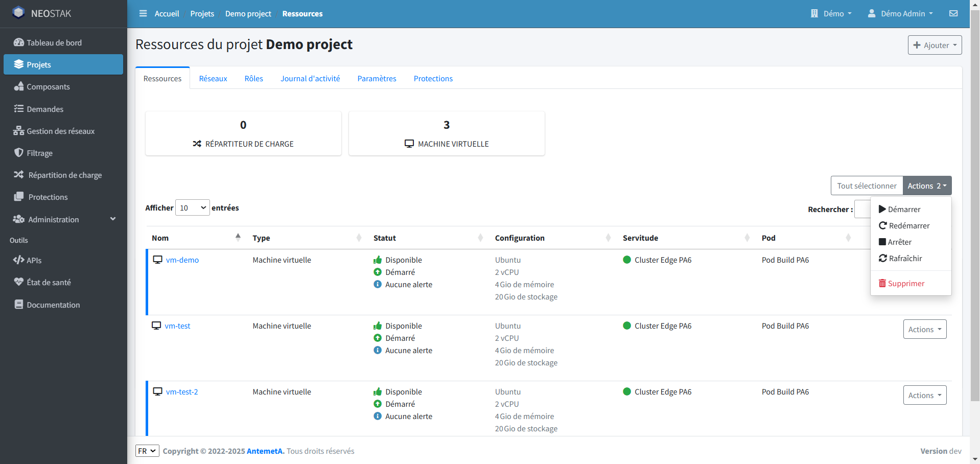Open Tableau de bord from the sidebar
The image size is (980, 464).
(x=54, y=42)
